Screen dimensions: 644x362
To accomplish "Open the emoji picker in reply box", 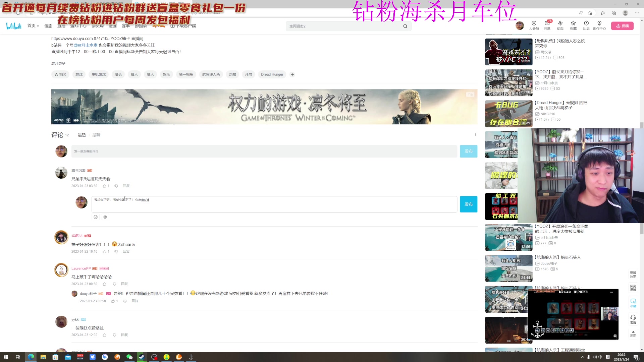I will tap(96, 217).
